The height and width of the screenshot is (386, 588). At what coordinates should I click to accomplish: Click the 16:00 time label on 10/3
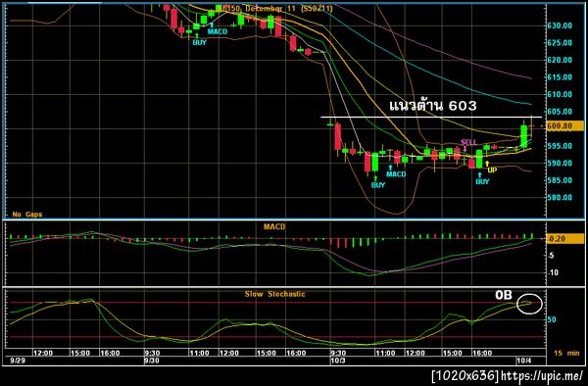482,354
